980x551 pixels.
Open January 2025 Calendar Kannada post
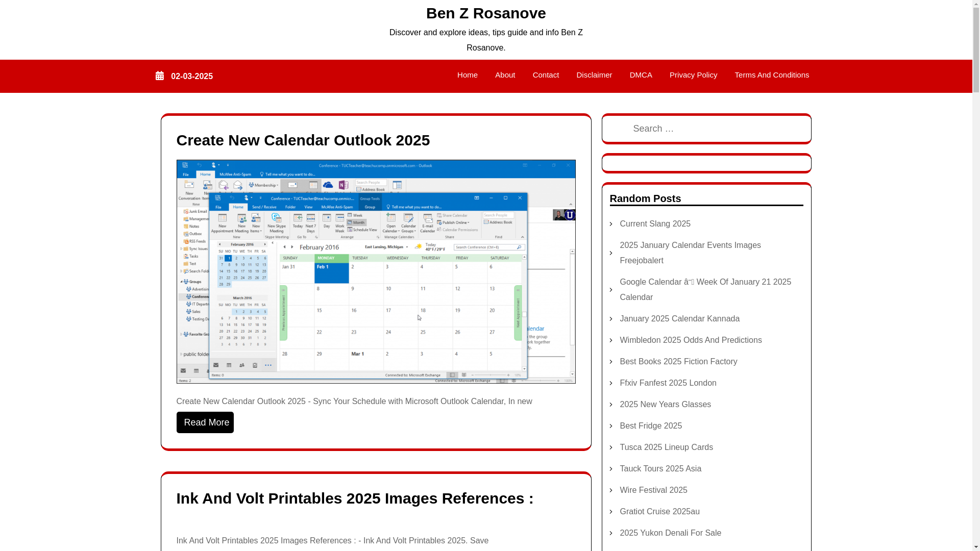tap(679, 319)
